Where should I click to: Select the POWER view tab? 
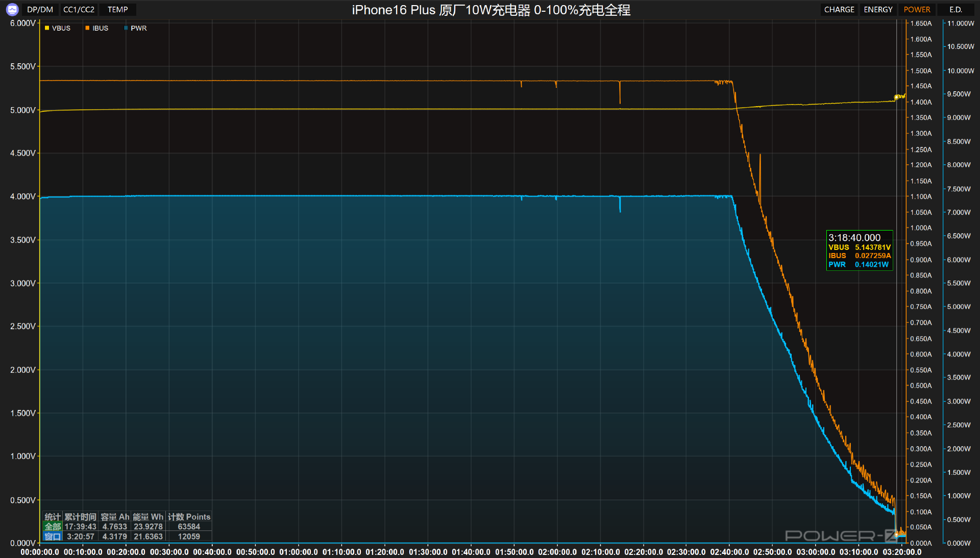917,9
